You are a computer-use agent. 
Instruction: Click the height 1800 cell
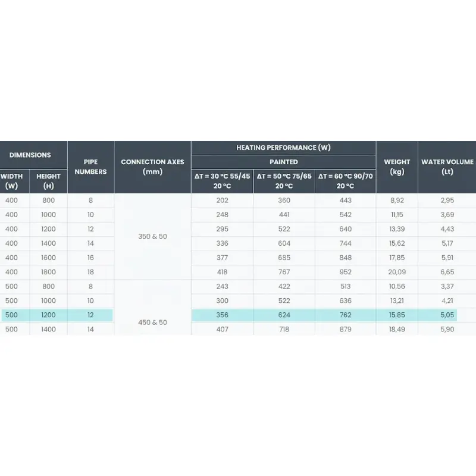coord(49,272)
